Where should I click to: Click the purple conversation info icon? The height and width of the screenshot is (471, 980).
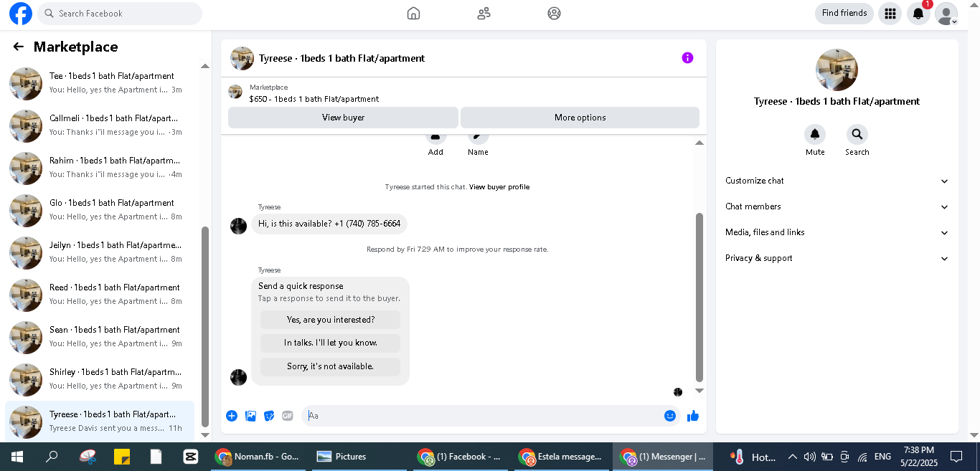pyautogui.click(x=687, y=58)
